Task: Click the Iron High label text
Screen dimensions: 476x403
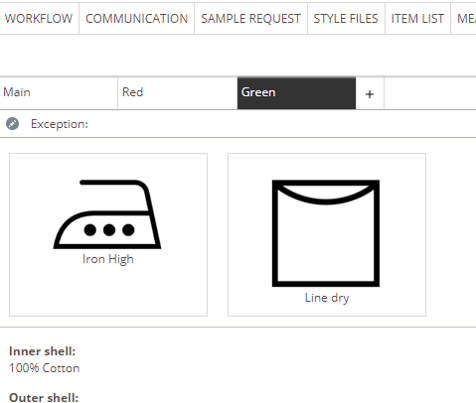Action: (x=108, y=259)
